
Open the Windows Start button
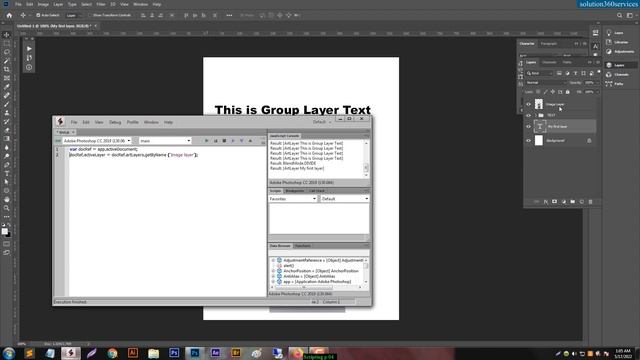(9, 353)
